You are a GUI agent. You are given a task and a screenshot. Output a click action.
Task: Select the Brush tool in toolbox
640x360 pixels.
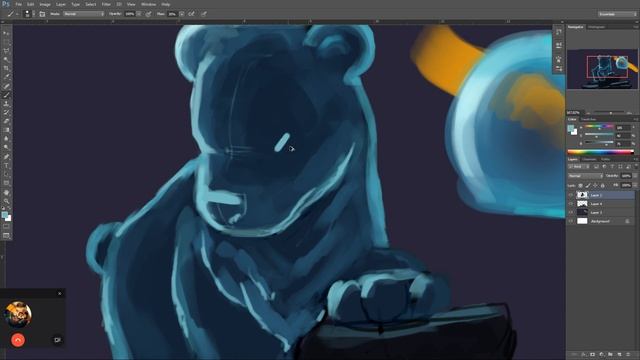pos(6,95)
